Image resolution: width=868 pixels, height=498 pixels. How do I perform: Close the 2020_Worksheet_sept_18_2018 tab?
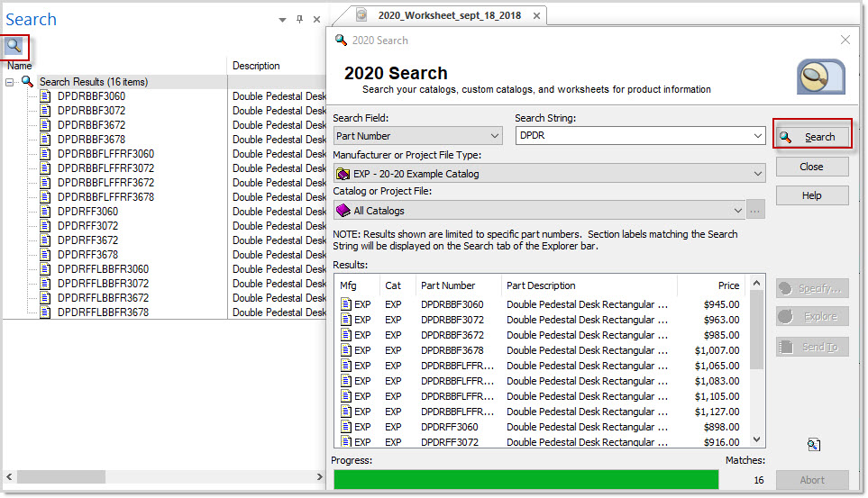[536, 16]
